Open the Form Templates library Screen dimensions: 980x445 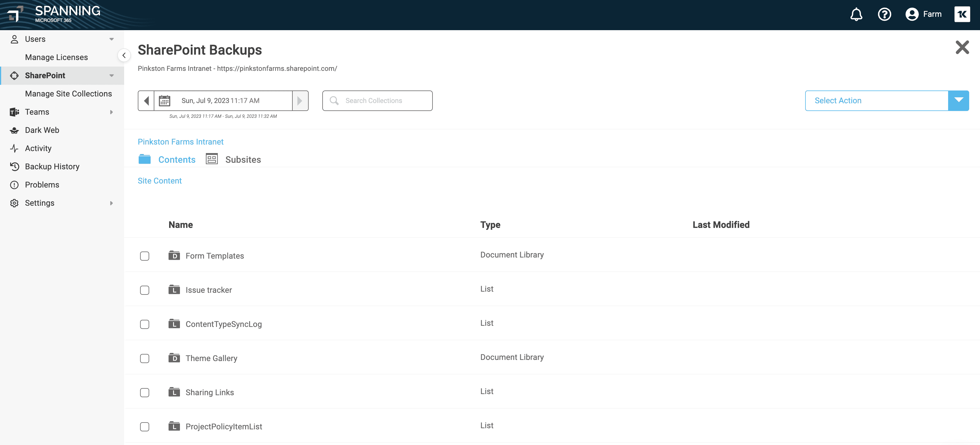coord(215,256)
